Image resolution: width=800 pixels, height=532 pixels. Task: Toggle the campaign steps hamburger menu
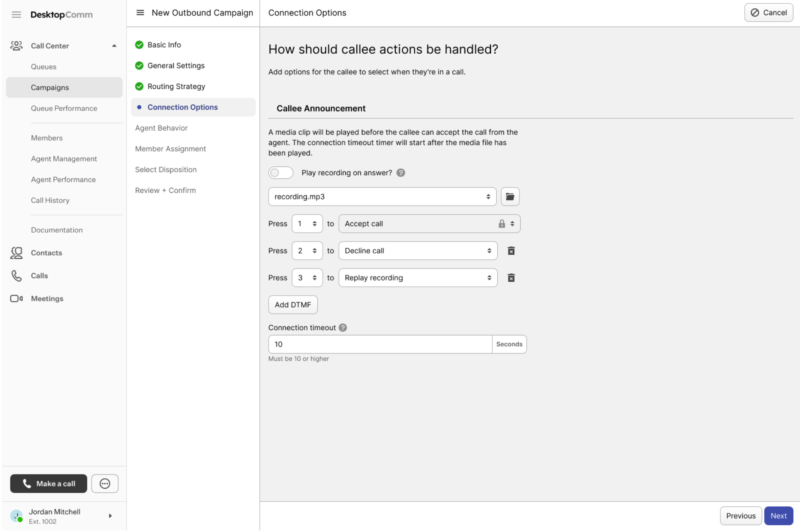tap(140, 13)
